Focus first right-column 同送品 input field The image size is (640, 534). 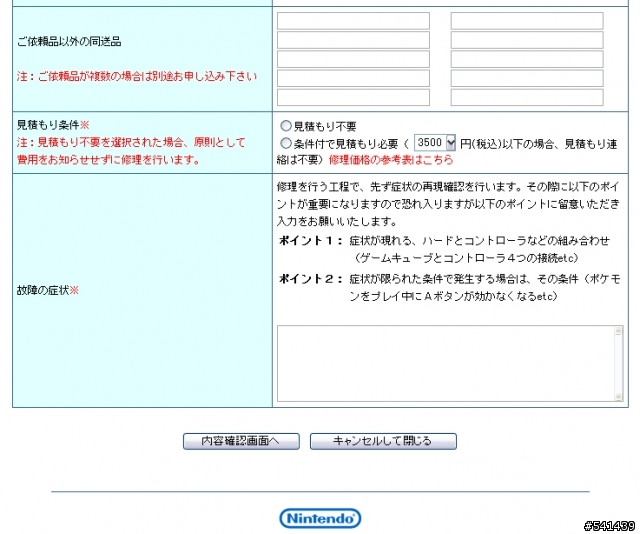(527, 21)
